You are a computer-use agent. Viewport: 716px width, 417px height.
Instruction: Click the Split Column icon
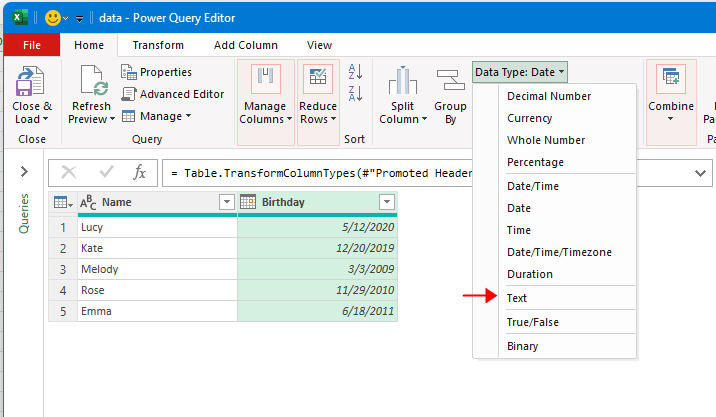click(x=402, y=80)
